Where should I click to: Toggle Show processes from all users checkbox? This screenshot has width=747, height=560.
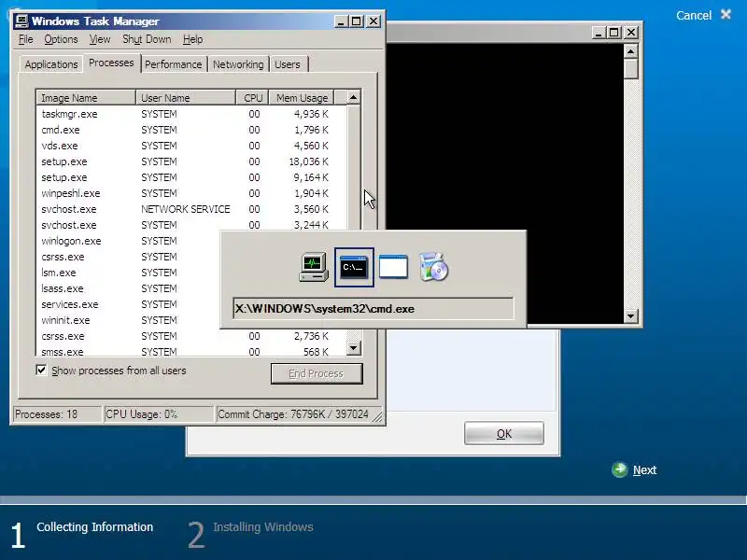point(41,370)
